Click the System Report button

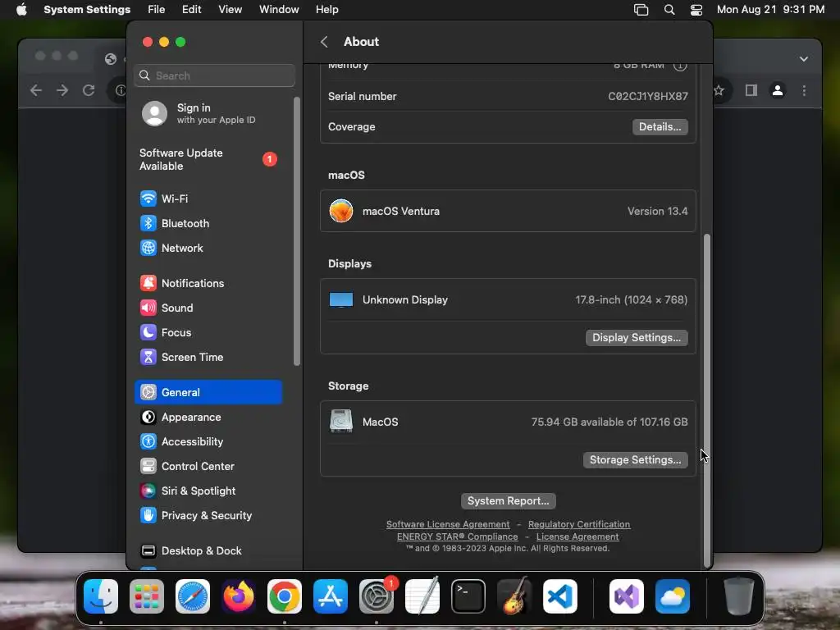tap(508, 501)
